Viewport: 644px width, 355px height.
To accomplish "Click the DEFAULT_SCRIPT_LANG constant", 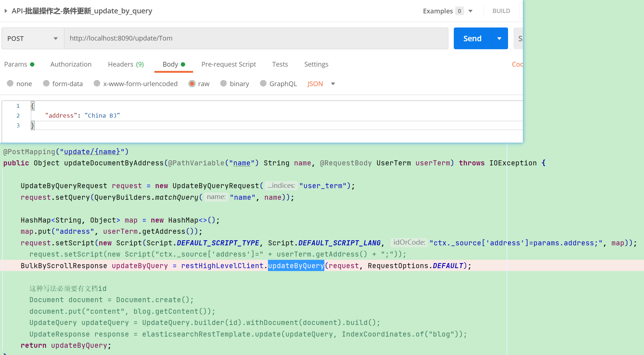I will (x=339, y=243).
